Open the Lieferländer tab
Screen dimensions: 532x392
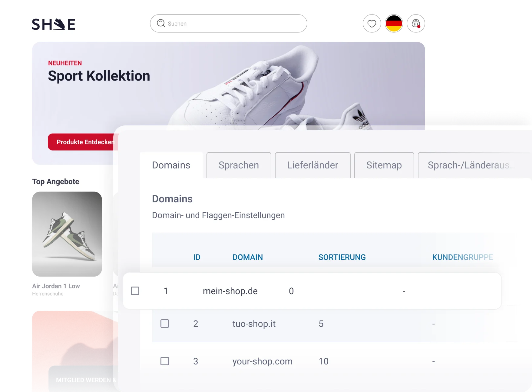pyautogui.click(x=312, y=165)
